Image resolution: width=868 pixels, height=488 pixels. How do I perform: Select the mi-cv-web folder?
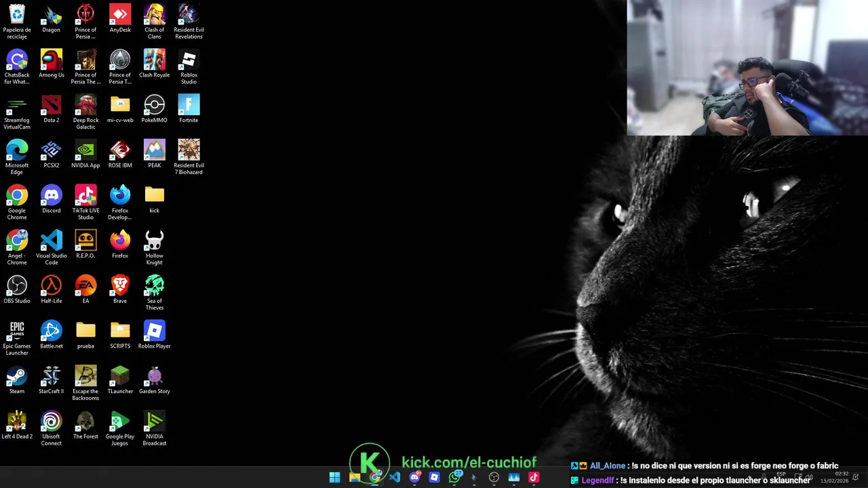click(120, 109)
